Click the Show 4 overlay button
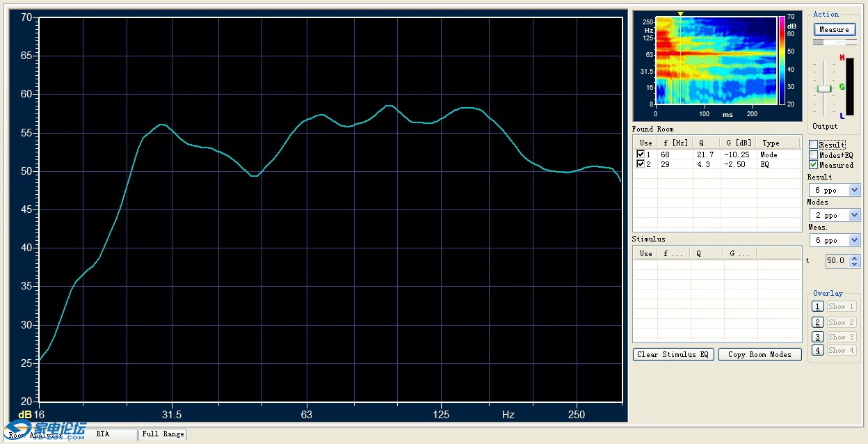868x444 pixels. pos(841,350)
